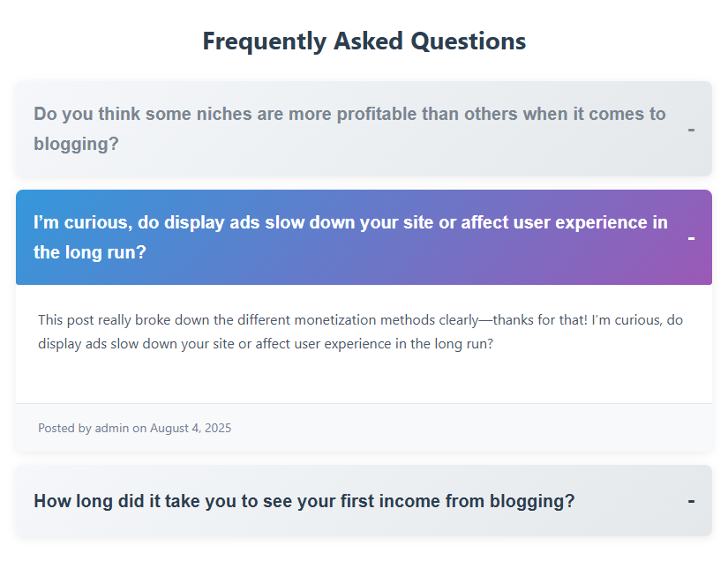The image size is (728, 561).
Task: Click the answer paragraph about monetization methods
Action: [360, 332]
